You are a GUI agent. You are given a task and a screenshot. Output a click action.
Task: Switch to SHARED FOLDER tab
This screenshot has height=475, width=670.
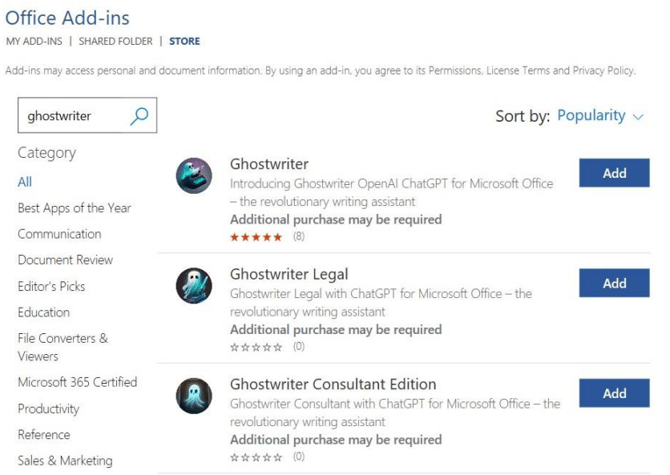click(x=115, y=41)
